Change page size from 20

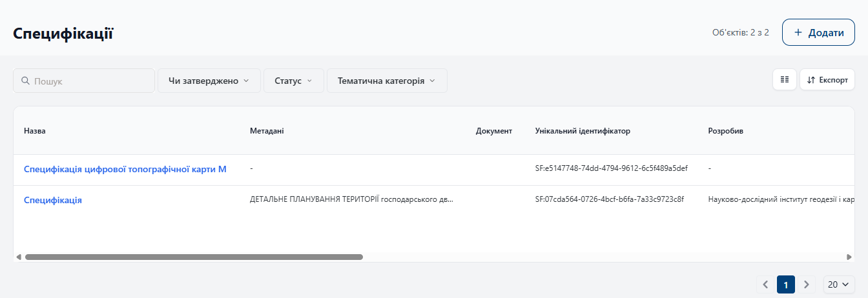tap(839, 284)
